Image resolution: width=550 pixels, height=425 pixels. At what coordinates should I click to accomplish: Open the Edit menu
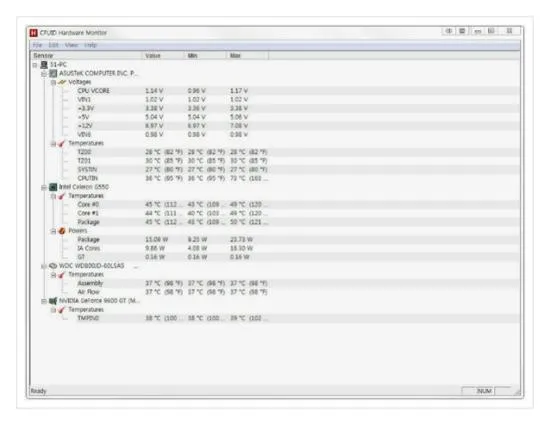53,45
